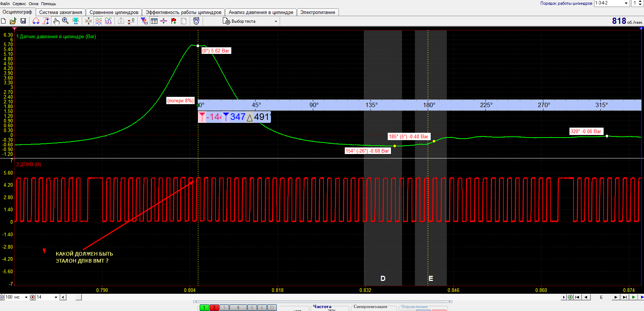Open the Помощь menu

click(48, 4)
